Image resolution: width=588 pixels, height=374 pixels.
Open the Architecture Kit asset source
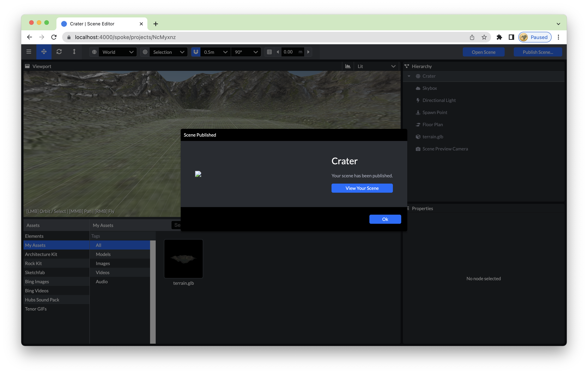tap(56, 254)
